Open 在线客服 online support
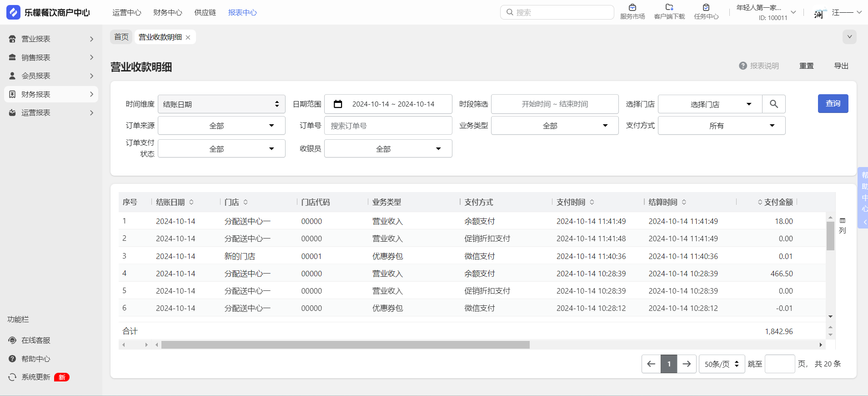The height and width of the screenshot is (396, 868). [35, 340]
